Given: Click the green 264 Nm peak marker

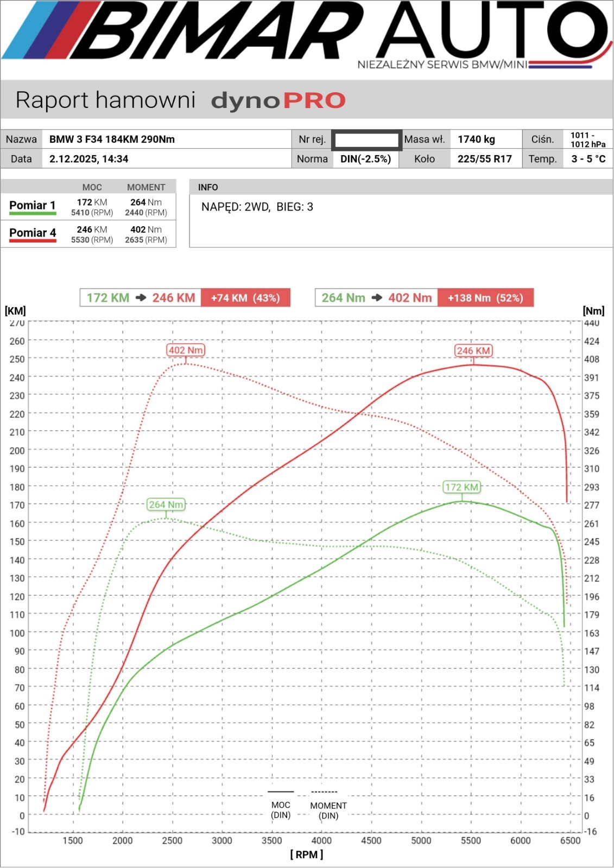Looking at the screenshot, I should (166, 505).
